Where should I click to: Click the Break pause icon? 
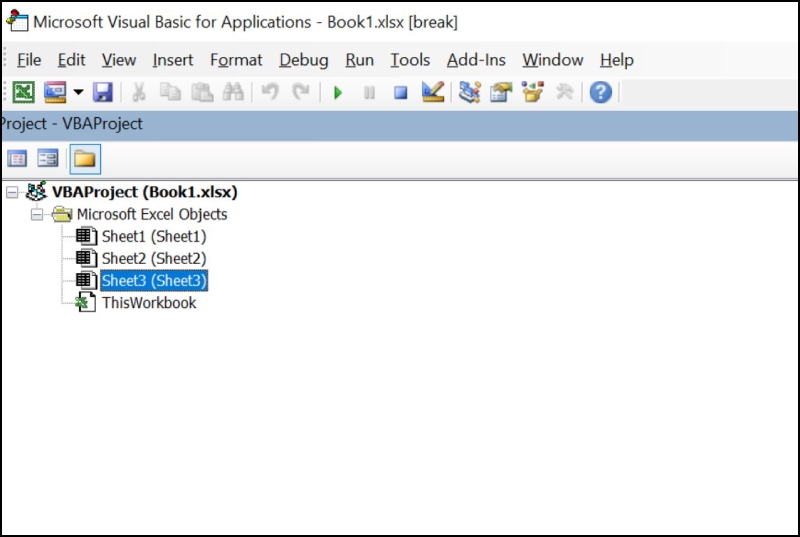369,93
